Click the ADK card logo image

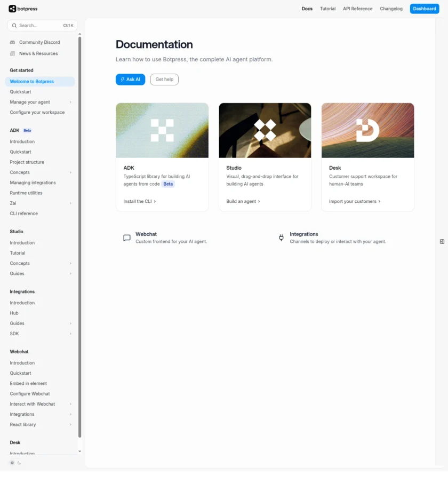tap(162, 130)
